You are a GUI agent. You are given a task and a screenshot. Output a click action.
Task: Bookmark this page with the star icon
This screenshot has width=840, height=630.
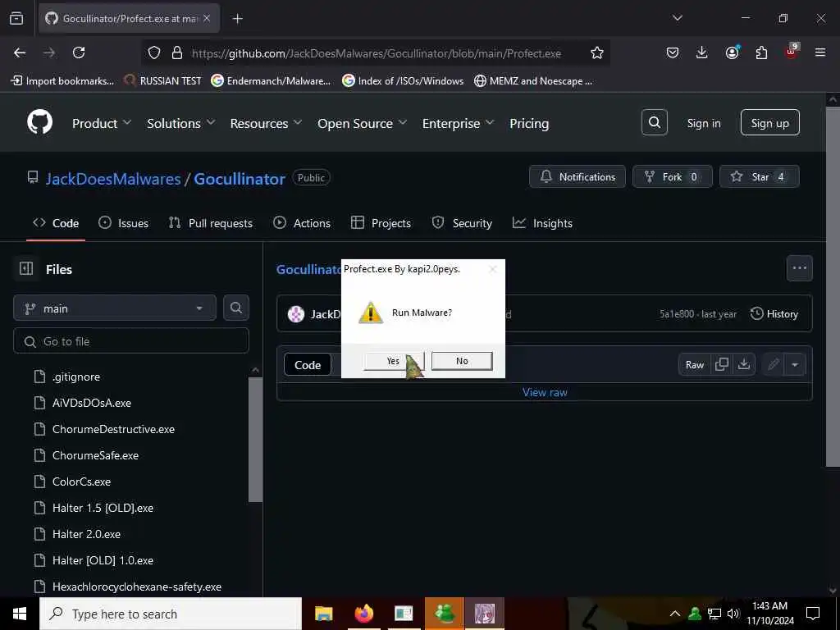(597, 52)
